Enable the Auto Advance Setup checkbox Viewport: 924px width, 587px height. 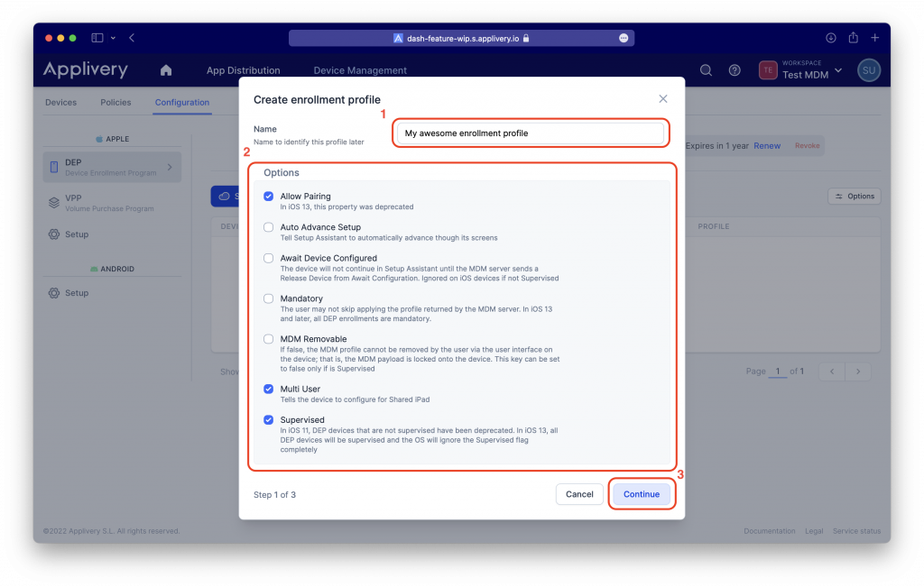269,227
